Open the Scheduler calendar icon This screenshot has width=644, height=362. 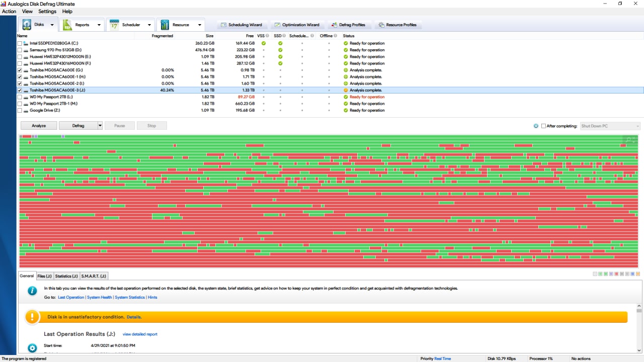tap(114, 25)
